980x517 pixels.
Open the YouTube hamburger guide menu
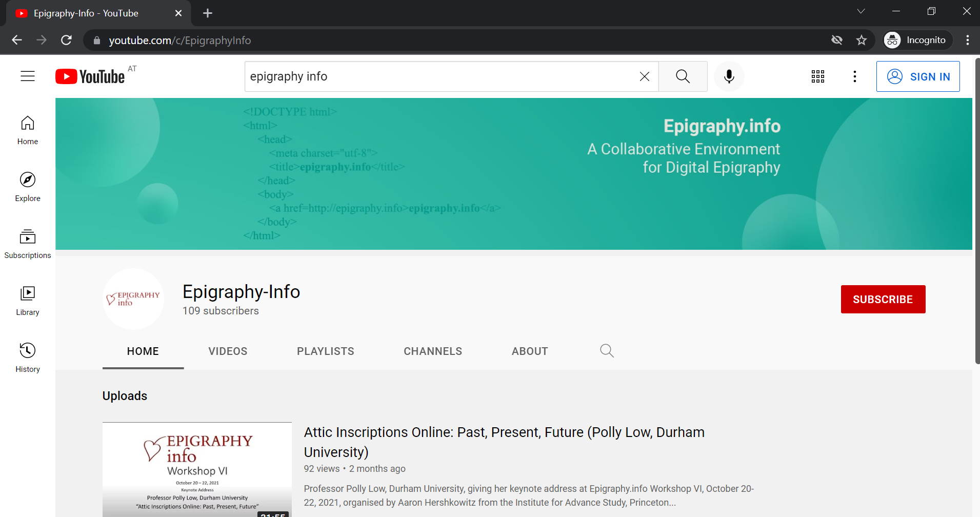[x=28, y=76]
